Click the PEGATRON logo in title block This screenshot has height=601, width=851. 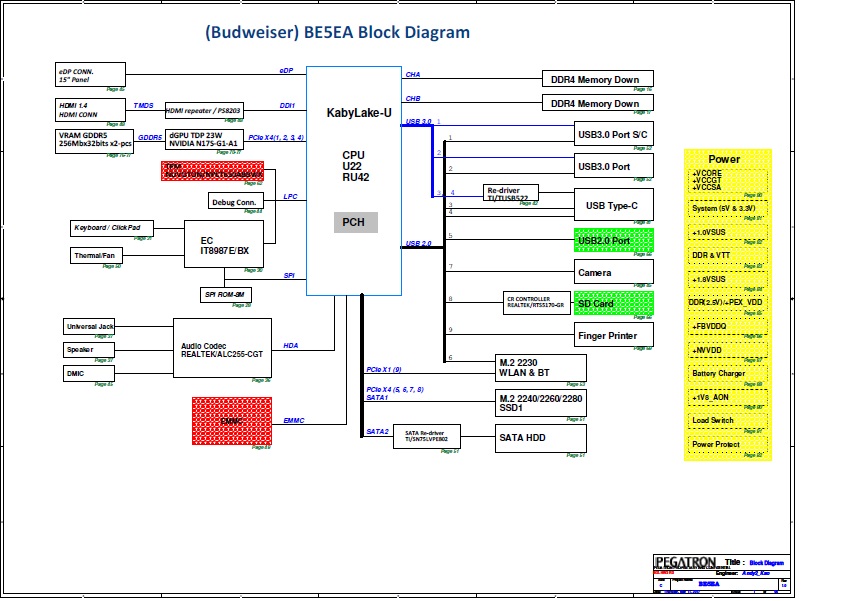[x=685, y=562]
